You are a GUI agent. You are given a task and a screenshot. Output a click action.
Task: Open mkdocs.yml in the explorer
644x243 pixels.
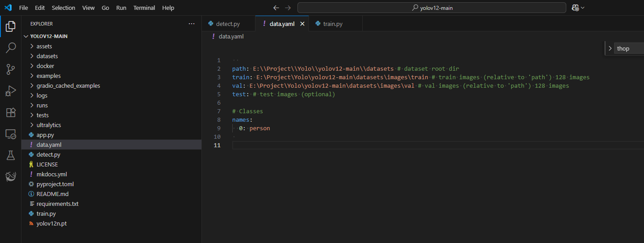pyautogui.click(x=111, y=174)
